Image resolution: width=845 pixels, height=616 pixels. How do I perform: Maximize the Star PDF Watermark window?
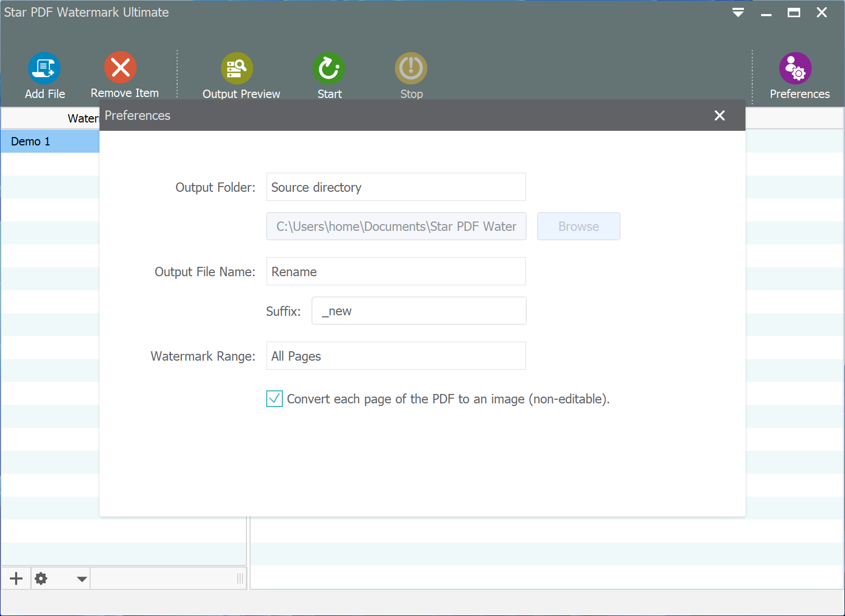tap(794, 13)
